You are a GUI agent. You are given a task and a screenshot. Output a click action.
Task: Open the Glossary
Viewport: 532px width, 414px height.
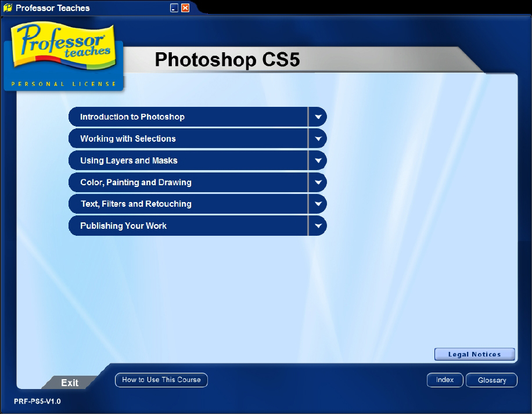click(x=491, y=380)
